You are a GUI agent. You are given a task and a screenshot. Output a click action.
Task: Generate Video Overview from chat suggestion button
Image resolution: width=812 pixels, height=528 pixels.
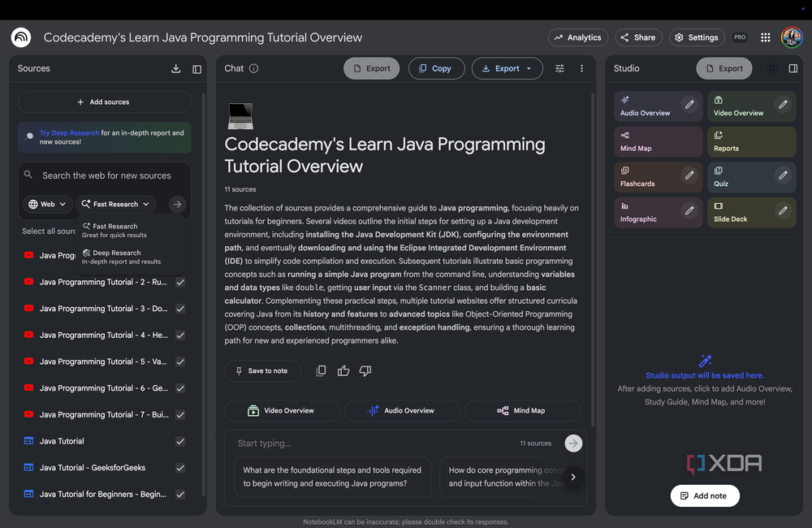[283, 410]
